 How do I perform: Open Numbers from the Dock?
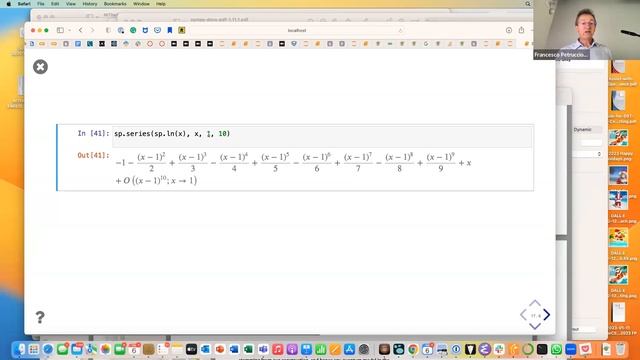click(321, 349)
